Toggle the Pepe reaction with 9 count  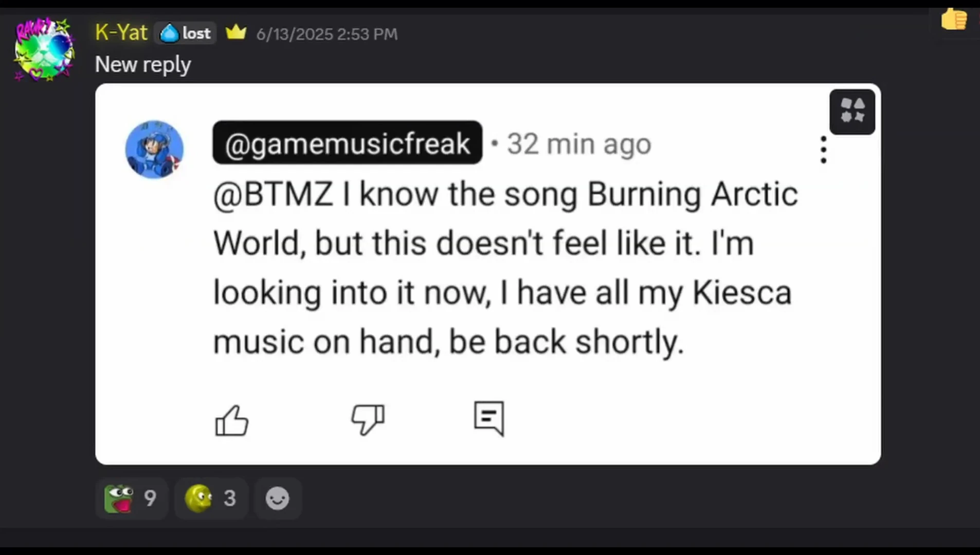coord(131,498)
